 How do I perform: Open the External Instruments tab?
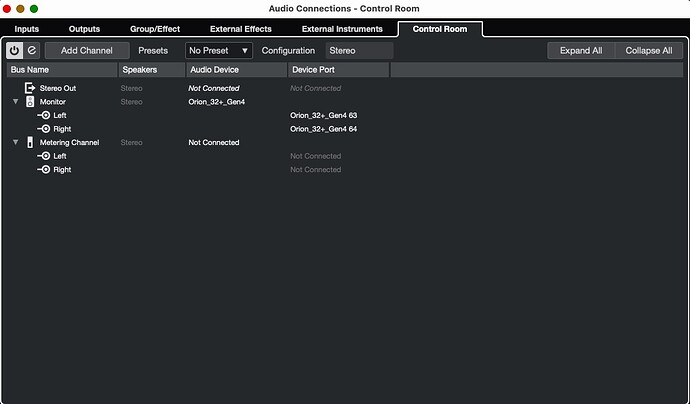342,29
